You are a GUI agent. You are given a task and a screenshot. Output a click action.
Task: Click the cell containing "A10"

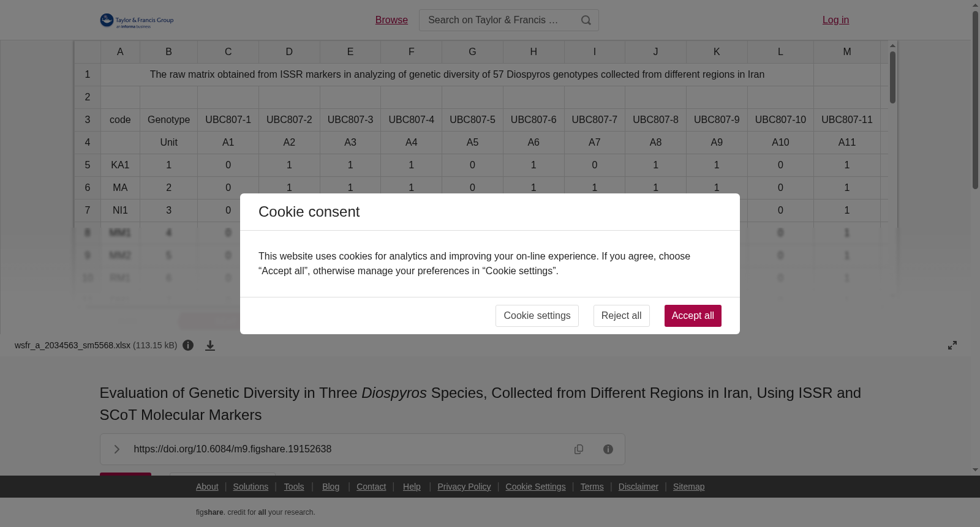pos(780,143)
